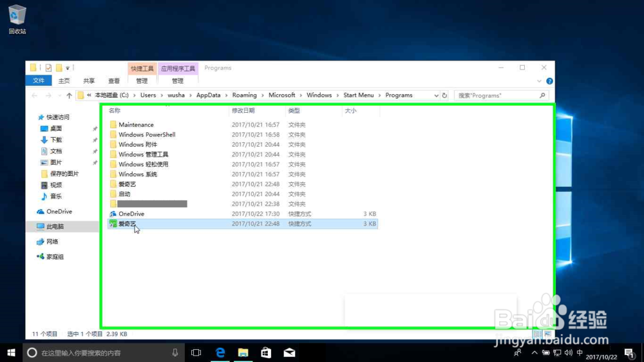The height and width of the screenshot is (362, 644).
Task: Switch to the 查看 ribbon tab
Action: point(114,81)
